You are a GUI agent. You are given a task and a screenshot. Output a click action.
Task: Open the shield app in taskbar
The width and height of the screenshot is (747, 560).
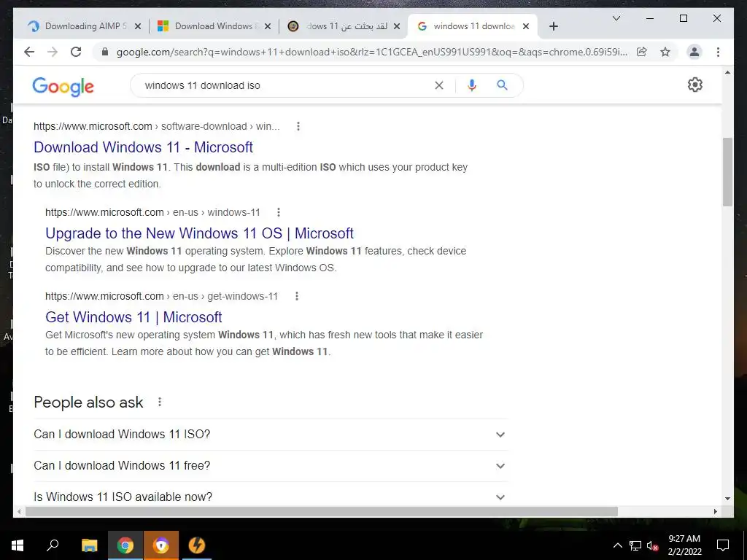[161, 545]
